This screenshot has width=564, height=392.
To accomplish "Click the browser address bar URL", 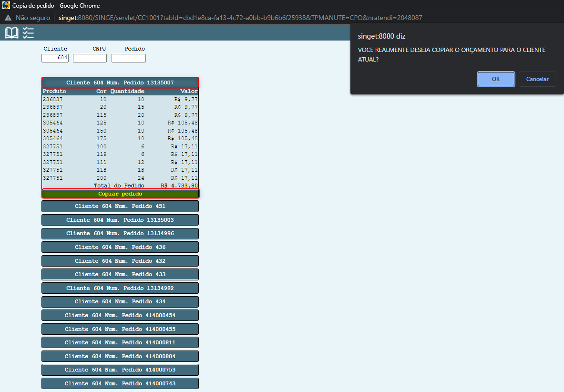I will (238, 18).
